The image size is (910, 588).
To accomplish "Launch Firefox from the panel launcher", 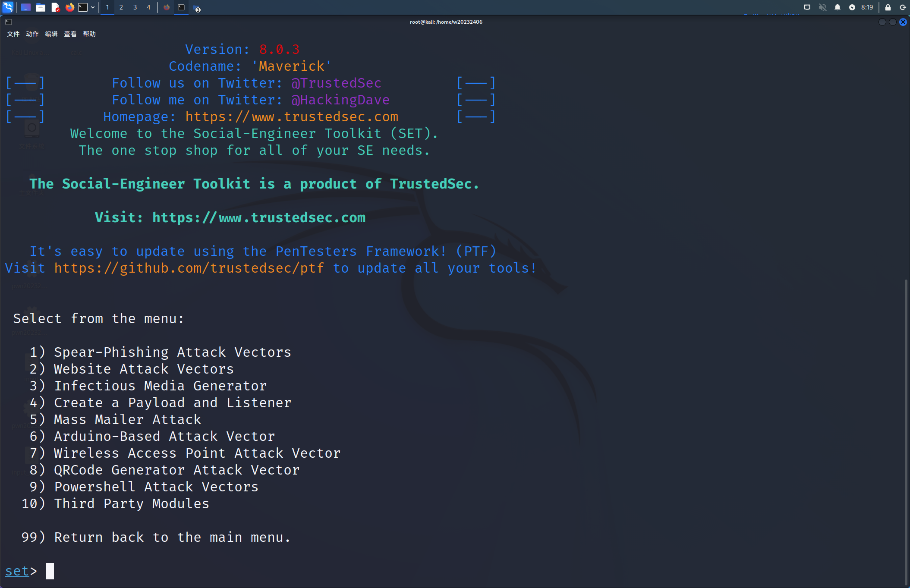I will tap(69, 7).
